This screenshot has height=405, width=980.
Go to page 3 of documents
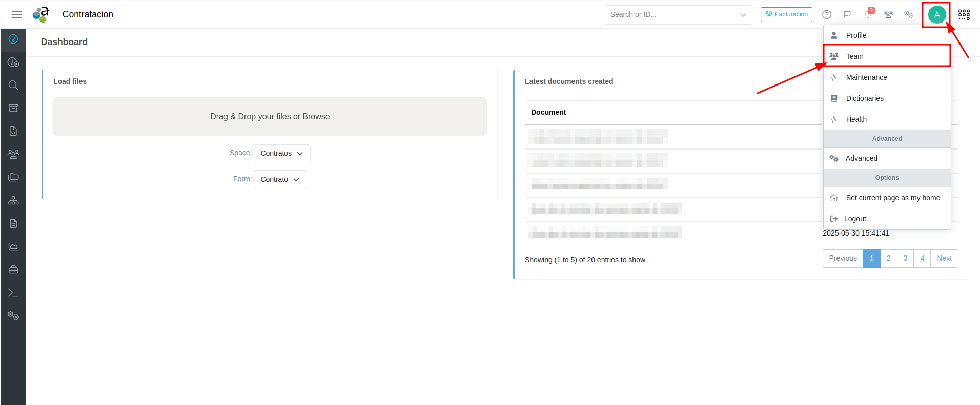[x=905, y=259]
